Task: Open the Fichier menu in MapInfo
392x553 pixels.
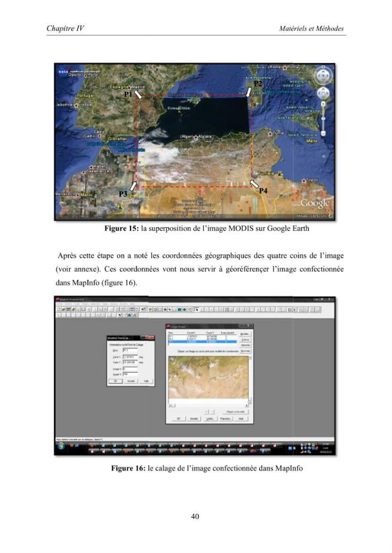Action: tap(60, 304)
